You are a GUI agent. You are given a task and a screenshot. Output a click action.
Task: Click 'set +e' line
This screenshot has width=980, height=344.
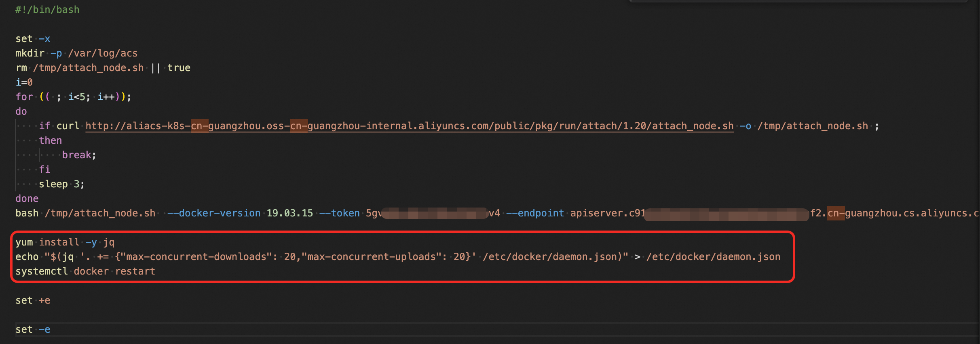coord(33,300)
